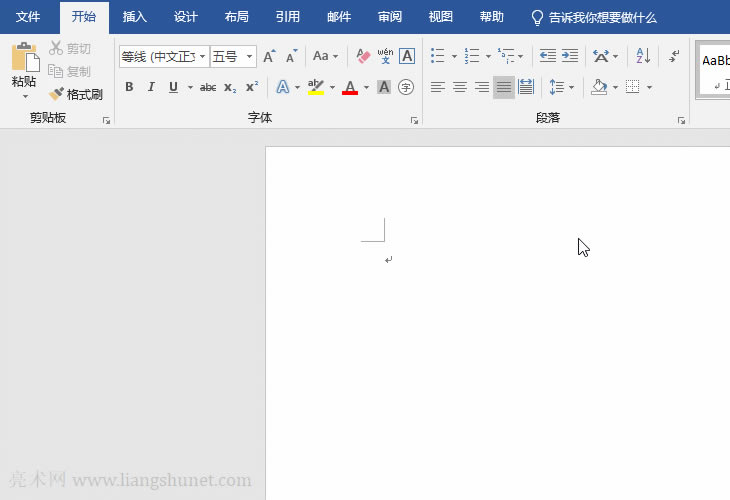This screenshot has height=500, width=730.
Task: Open the Layout (布局) tab
Action: pos(237,17)
